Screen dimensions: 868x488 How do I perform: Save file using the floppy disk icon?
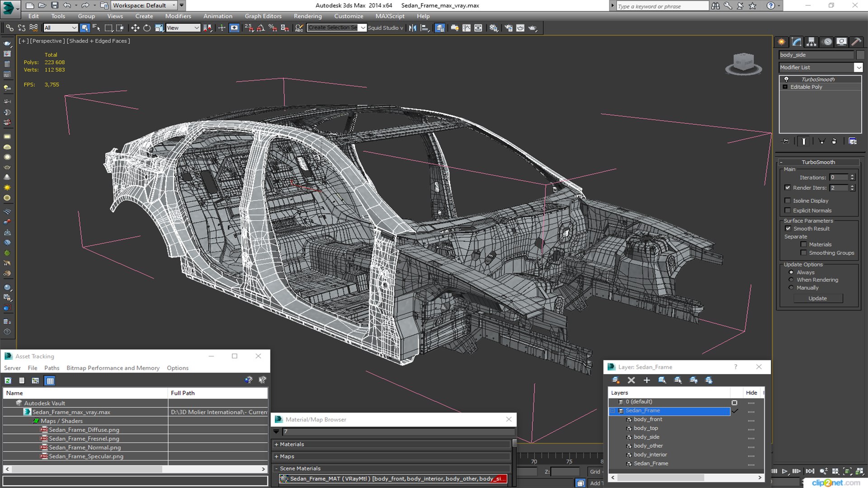(x=54, y=5)
